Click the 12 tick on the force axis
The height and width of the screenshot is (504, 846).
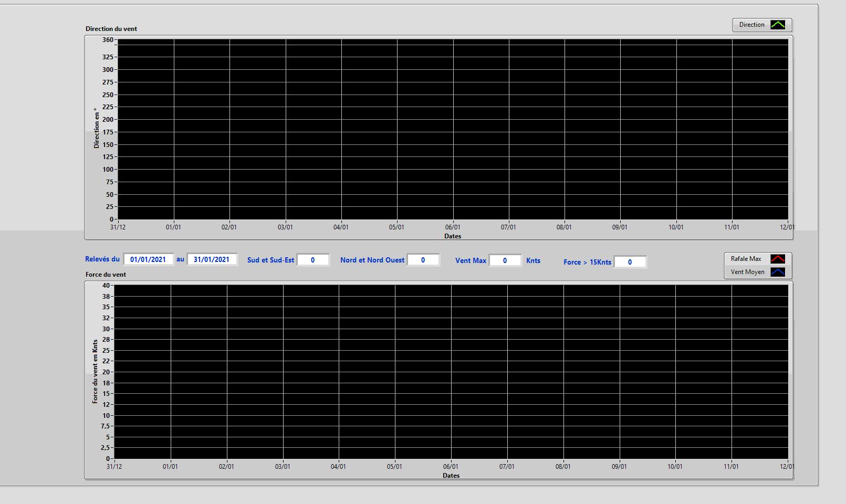pos(106,405)
